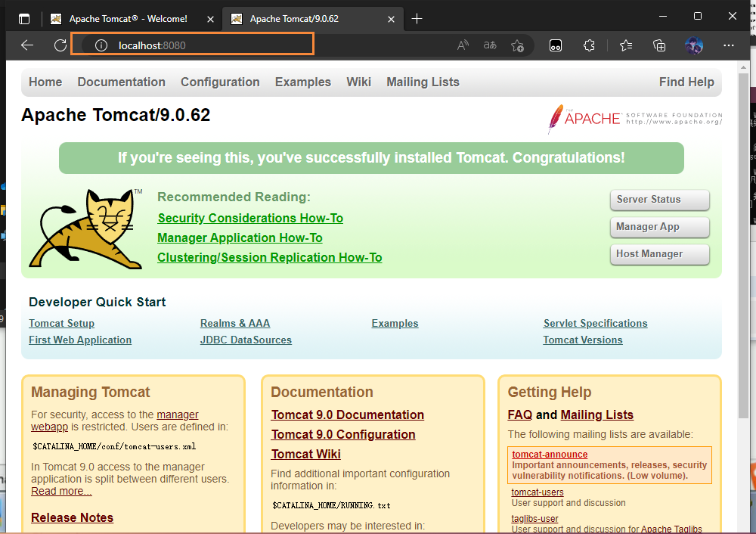
Task: Open Configuration in the navigation bar
Action: pyautogui.click(x=220, y=82)
